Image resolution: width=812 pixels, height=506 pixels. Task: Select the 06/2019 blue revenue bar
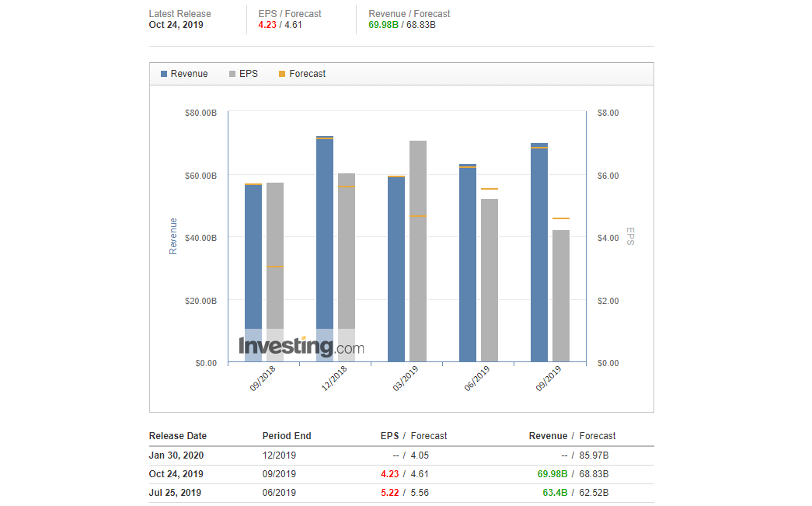tap(468, 263)
